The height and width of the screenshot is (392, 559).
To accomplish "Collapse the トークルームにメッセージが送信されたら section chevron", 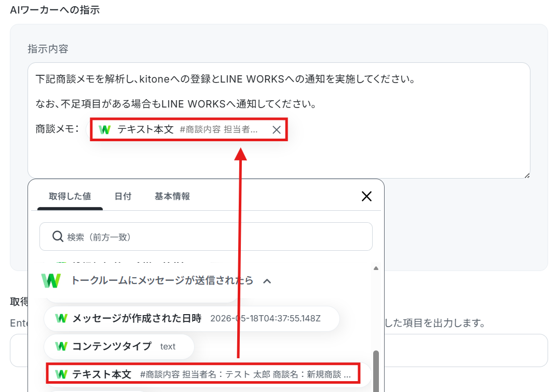I will point(267,281).
